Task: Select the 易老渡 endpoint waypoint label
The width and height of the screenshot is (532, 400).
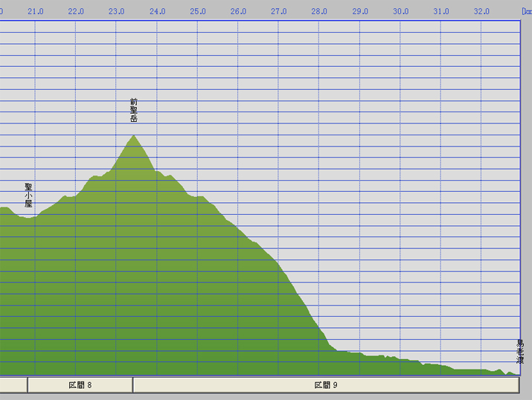Action: point(521,352)
